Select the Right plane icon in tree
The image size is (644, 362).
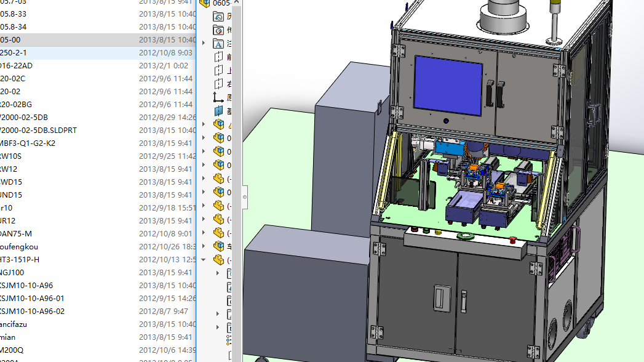[x=218, y=84]
